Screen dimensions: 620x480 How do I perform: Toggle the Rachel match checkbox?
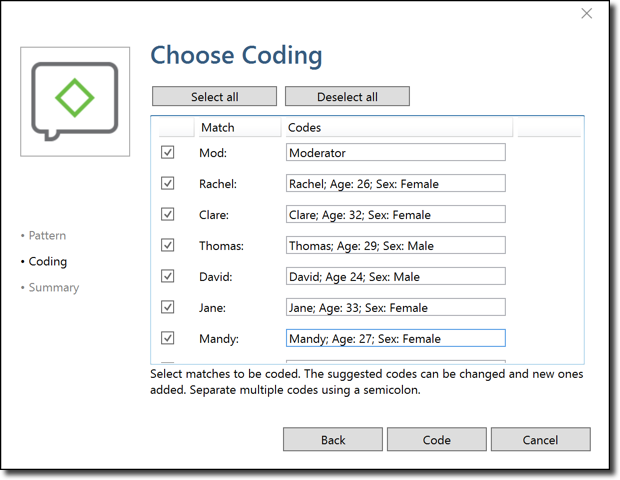point(168,184)
